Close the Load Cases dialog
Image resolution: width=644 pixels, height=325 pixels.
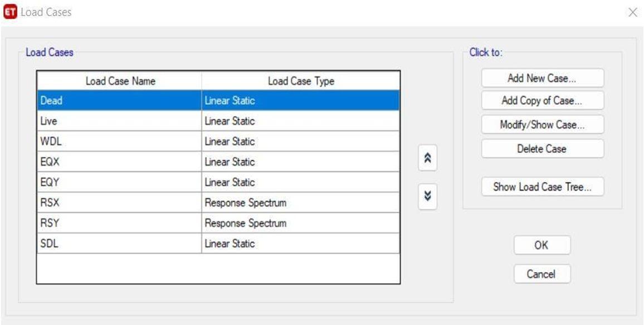tap(632, 12)
